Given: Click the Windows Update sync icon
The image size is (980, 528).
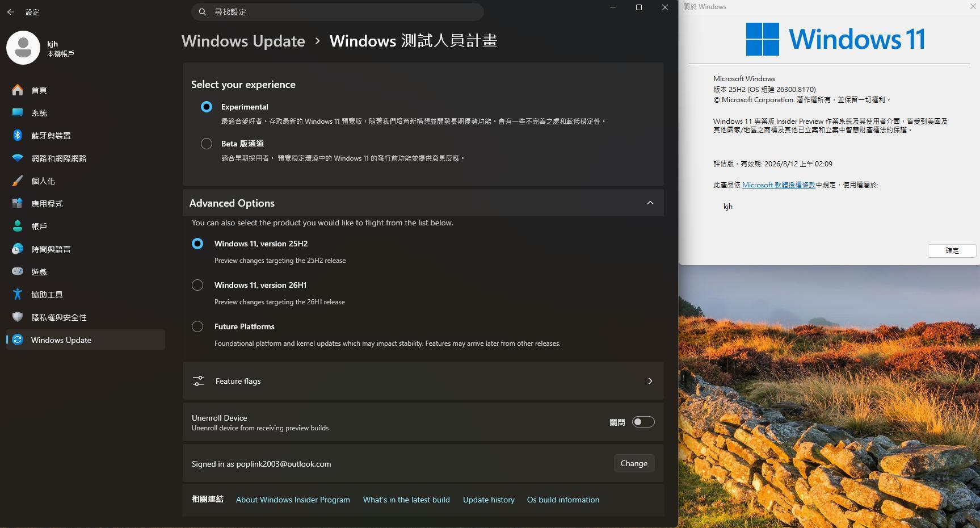Looking at the screenshot, I should point(18,340).
